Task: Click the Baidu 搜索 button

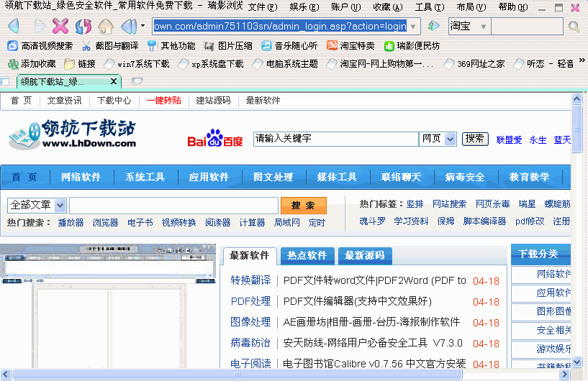Action: [x=475, y=139]
